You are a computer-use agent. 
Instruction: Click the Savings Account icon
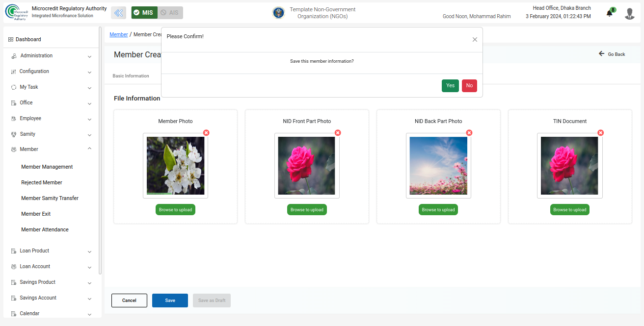(x=14, y=298)
